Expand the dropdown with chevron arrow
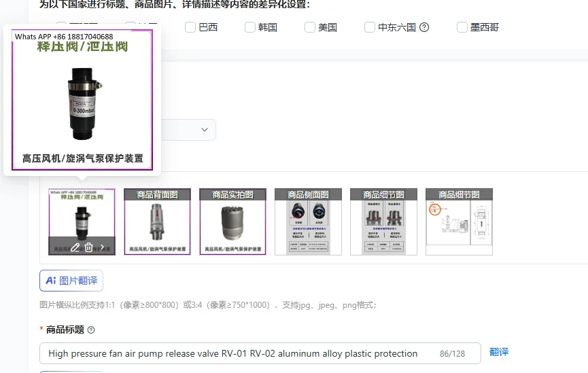Image resolution: width=588 pixels, height=373 pixels. point(205,130)
